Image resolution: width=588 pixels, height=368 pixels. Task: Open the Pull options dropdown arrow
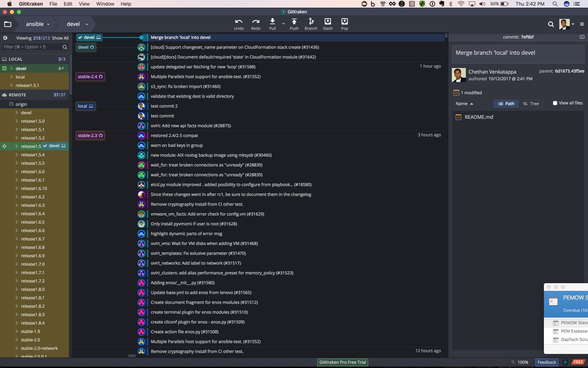283,23
